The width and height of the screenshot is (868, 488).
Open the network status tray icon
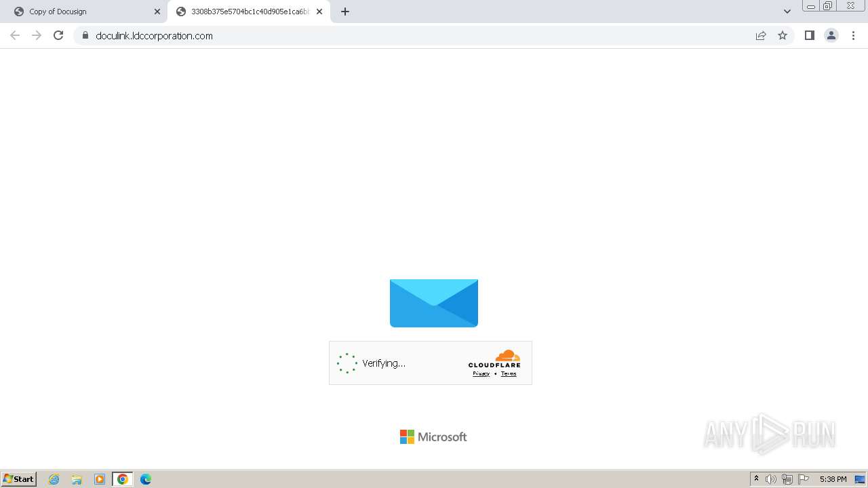coord(787,479)
